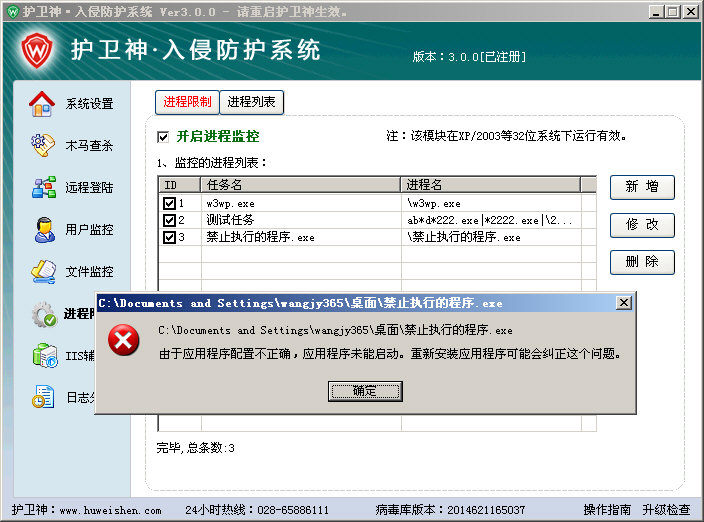704x522 pixels.
Task: Click the 版本:3.0.0[已注册] header text
Action: pos(469,57)
